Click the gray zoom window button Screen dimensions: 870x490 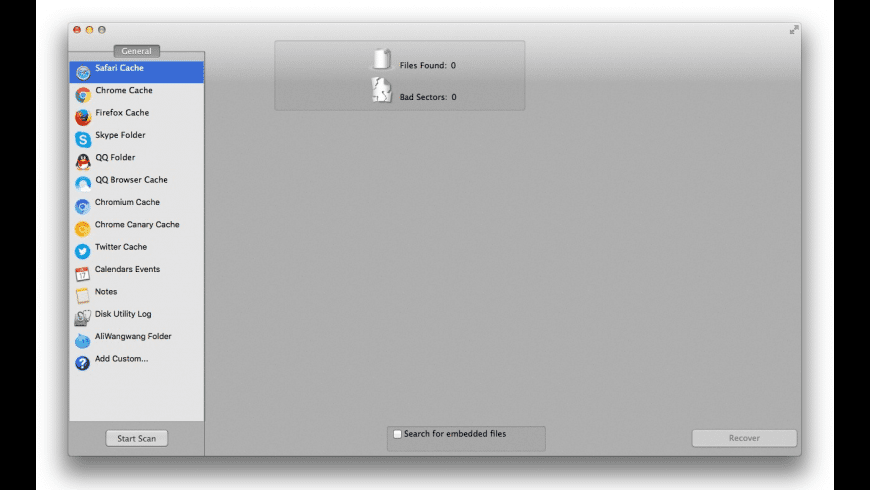pyautogui.click(x=102, y=29)
